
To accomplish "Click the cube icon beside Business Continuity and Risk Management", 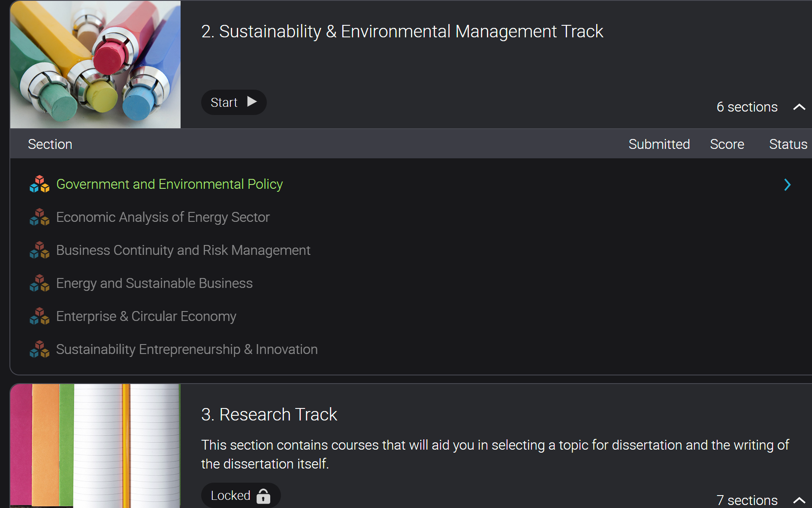I will click(39, 250).
